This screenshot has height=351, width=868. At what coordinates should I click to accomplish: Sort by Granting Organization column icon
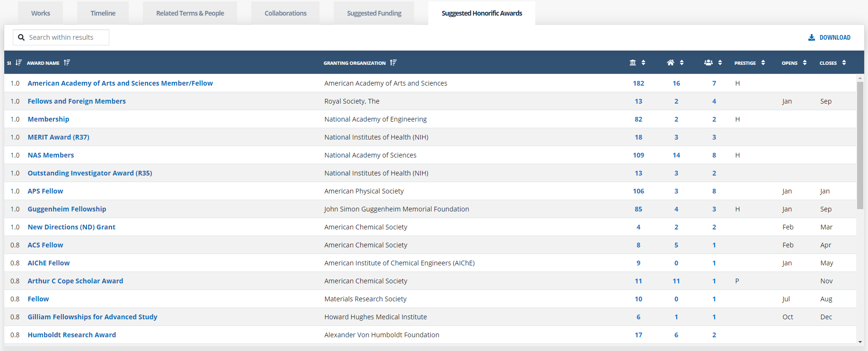tap(393, 62)
